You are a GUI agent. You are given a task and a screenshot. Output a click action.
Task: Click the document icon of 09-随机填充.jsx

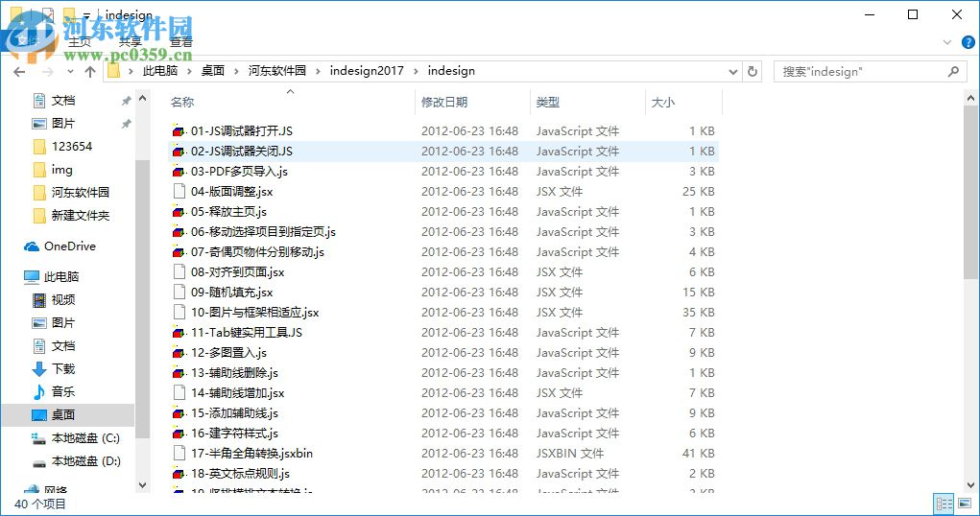point(179,292)
